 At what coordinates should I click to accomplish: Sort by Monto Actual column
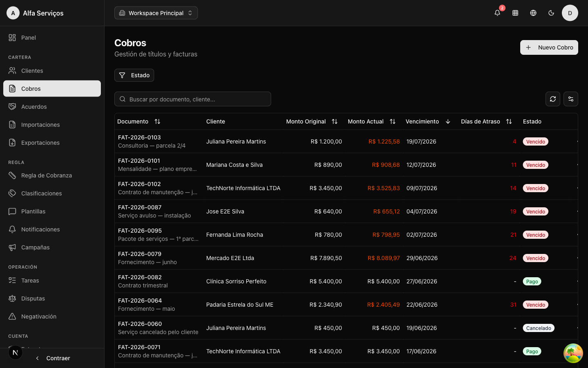(x=372, y=121)
